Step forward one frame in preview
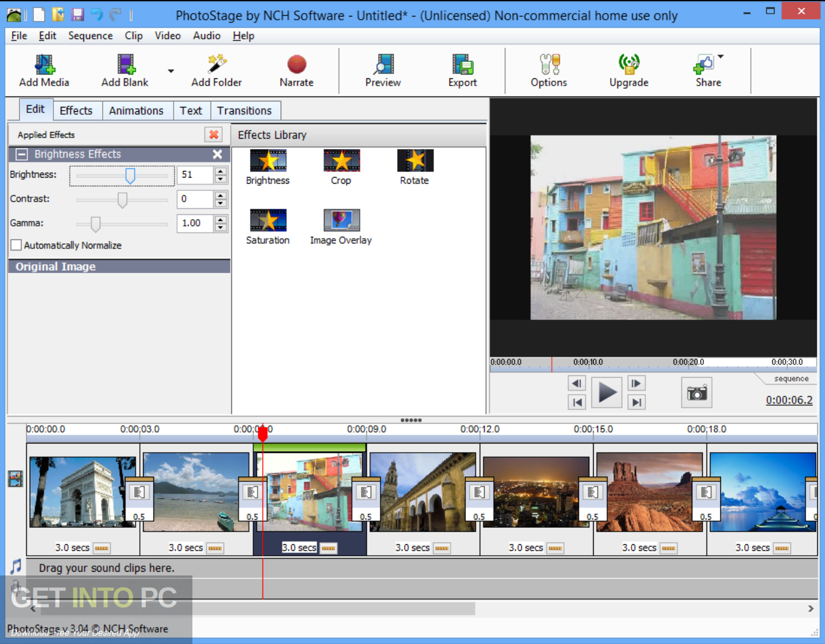This screenshot has height=644, width=825. 636,383
